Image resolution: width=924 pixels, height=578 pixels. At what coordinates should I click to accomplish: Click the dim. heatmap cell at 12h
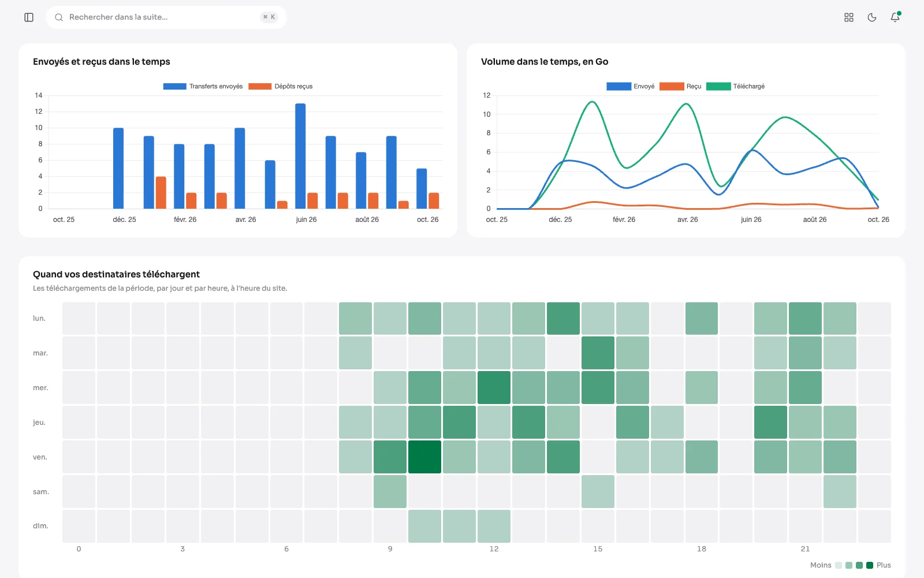494,526
